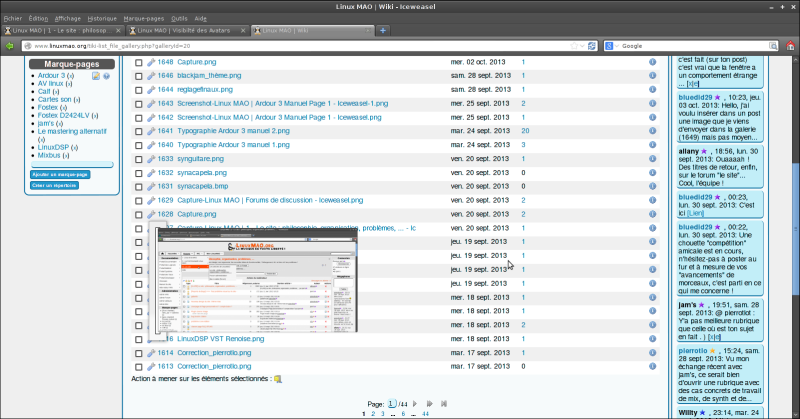
Task: Open wrench actions for file 1613
Action: [x=151, y=366]
